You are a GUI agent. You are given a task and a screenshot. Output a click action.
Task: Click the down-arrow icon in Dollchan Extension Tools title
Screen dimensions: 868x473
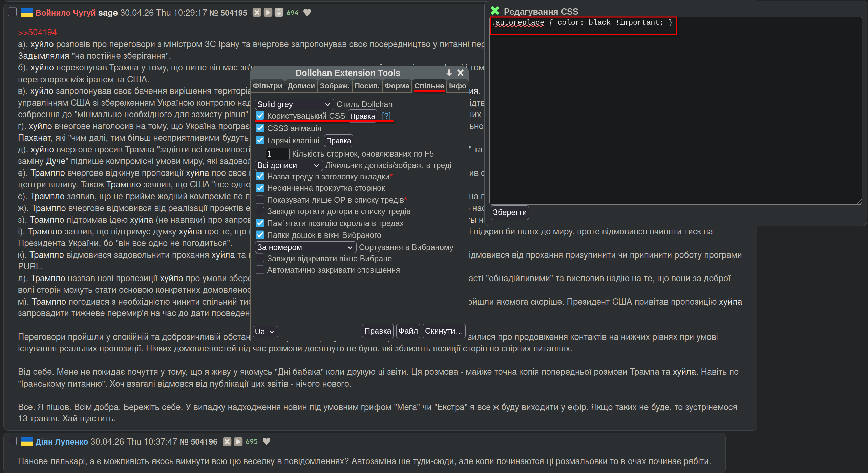pos(449,73)
